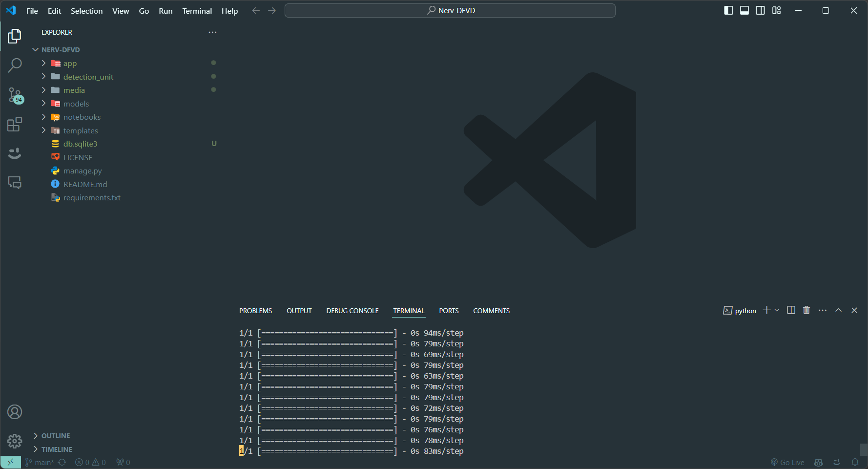Expand the templates folder

[x=43, y=130]
